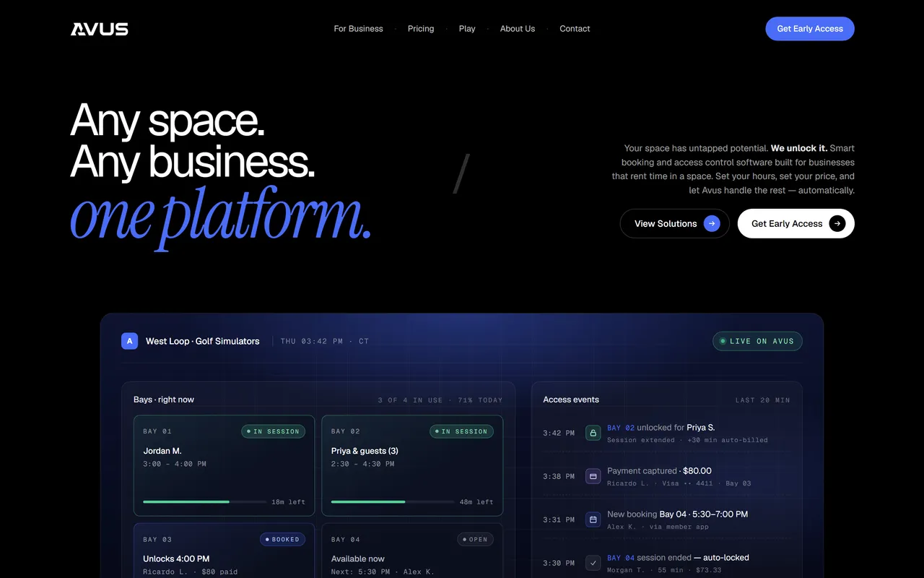Click the Bay 02 progress bar
This screenshot has height=578, width=924.
click(393, 501)
